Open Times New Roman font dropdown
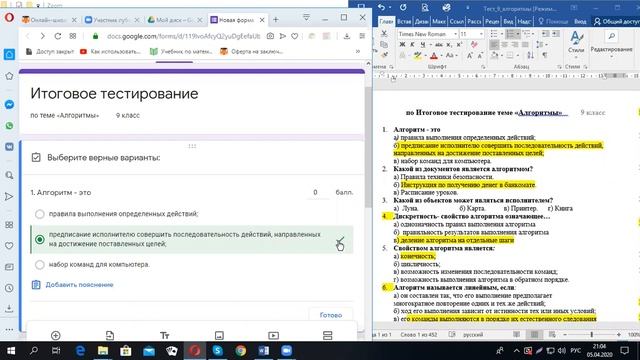The image size is (640, 360). [x=455, y=34]
